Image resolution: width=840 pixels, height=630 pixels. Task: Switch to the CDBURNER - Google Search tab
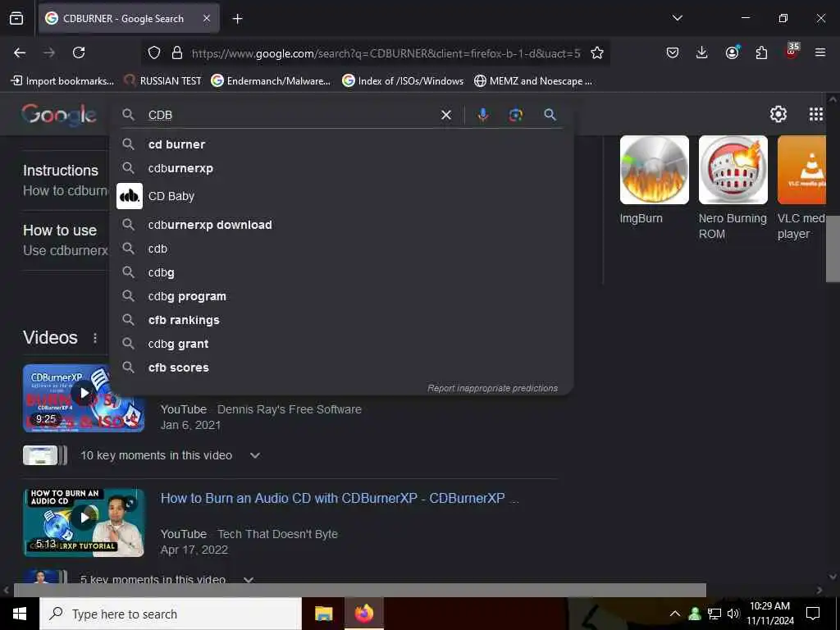click(123, 19)
